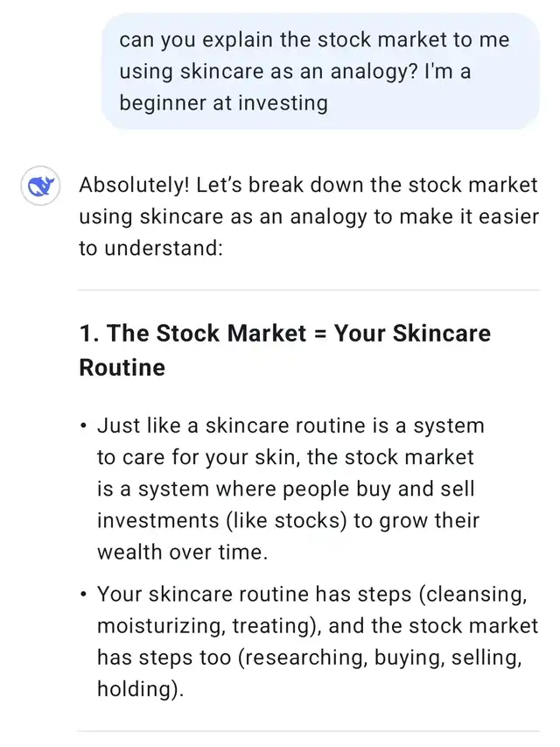The image size is (560, 747).
Task: Click the number "1." at the heading start
Action: pos(89,333)
